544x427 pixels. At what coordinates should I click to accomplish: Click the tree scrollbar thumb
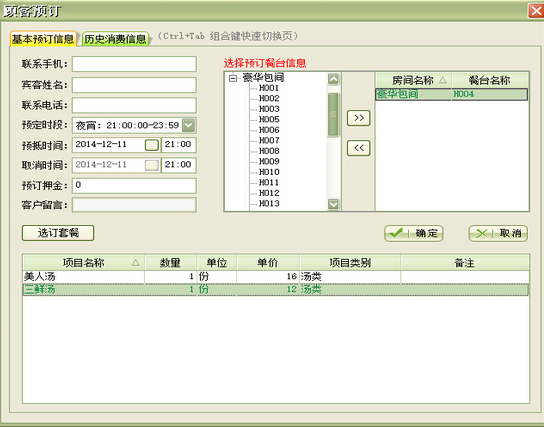tap(333, 115)
